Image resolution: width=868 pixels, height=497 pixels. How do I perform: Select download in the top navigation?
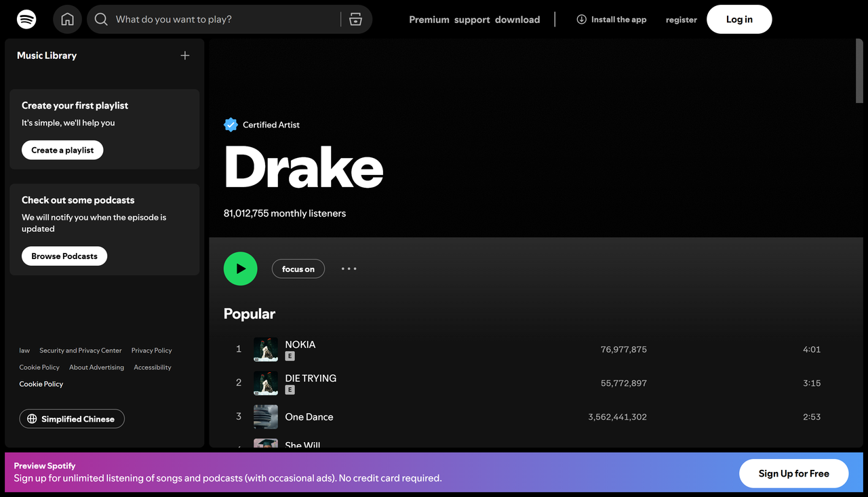pyautogui.click(x=517, y=20)
